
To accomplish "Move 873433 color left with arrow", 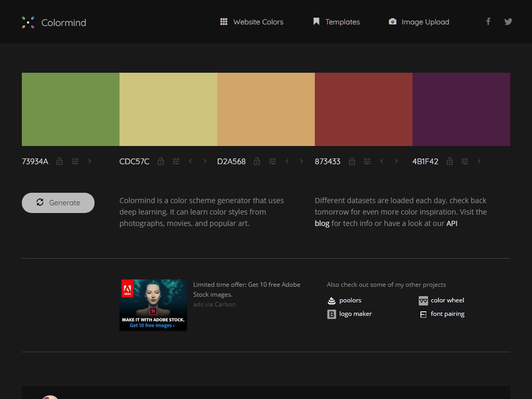I will 382,161.
